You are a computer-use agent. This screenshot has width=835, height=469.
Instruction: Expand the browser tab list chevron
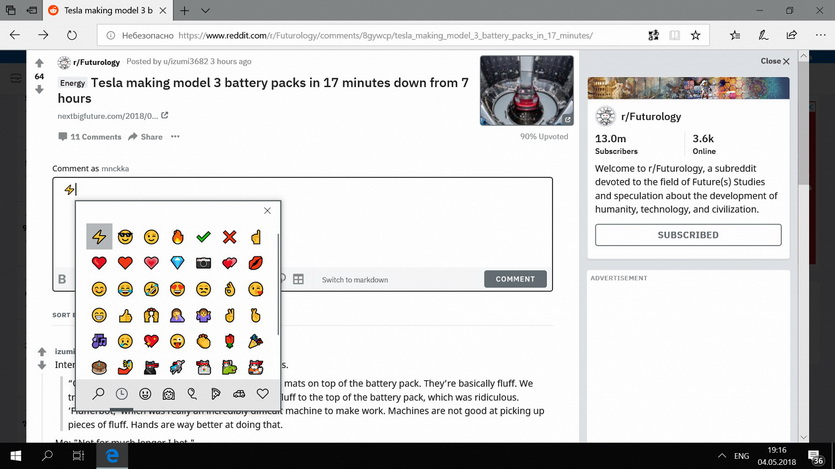tap(205, 10)
